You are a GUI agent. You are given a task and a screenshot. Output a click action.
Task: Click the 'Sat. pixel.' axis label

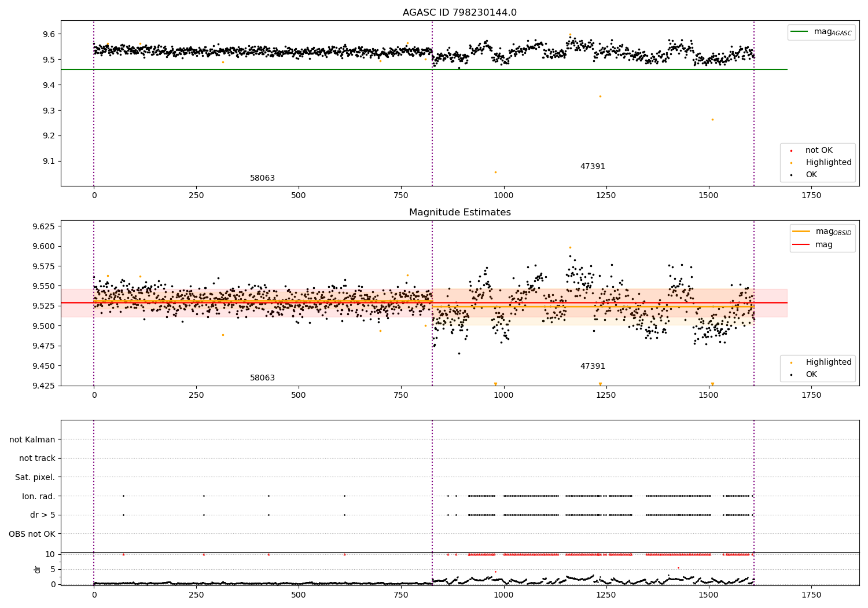click(x=35, y=478)
